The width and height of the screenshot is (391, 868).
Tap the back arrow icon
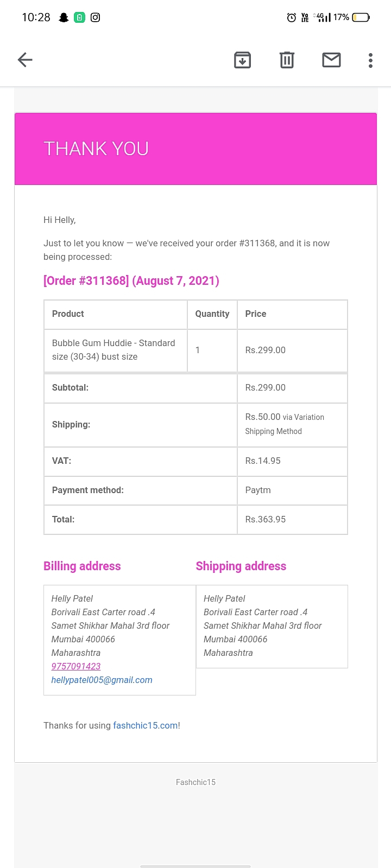pos(25,60)
